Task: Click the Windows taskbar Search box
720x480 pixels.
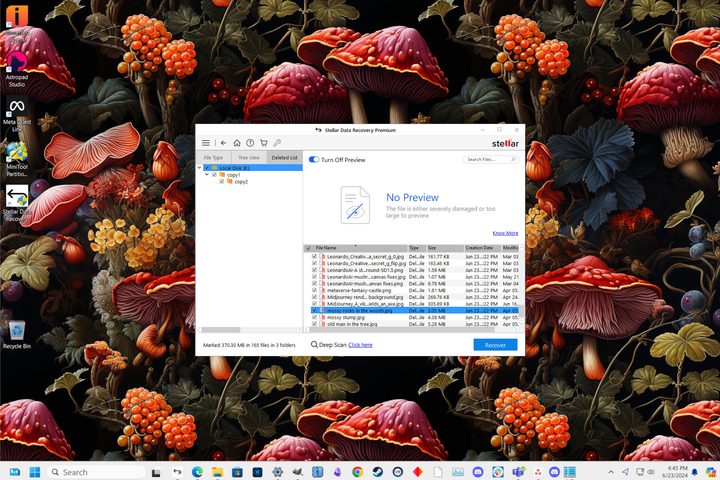Action: click(96, 472)
